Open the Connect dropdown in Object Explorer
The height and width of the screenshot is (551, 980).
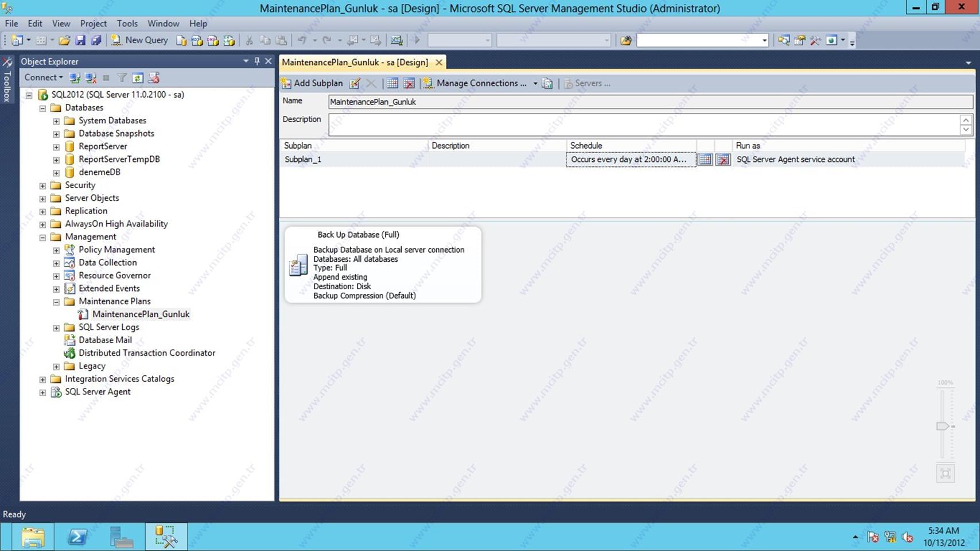coord(44,77)
